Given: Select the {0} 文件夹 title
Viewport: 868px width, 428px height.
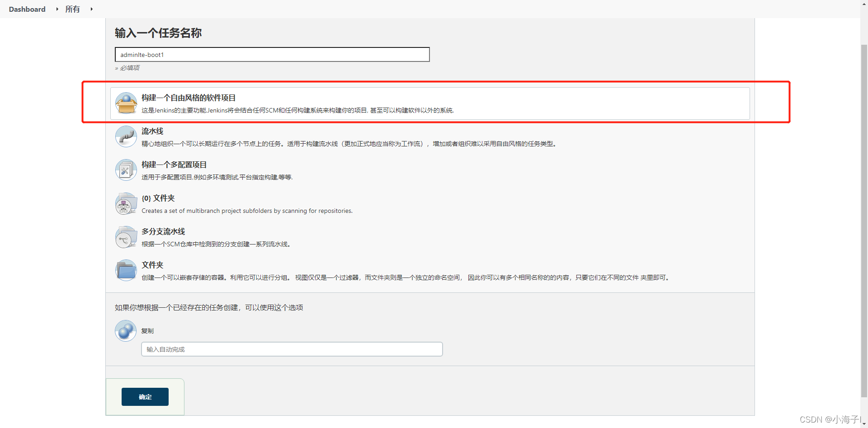Looking at the screenshot, I should pyautogui.click(x=158, y=198).
